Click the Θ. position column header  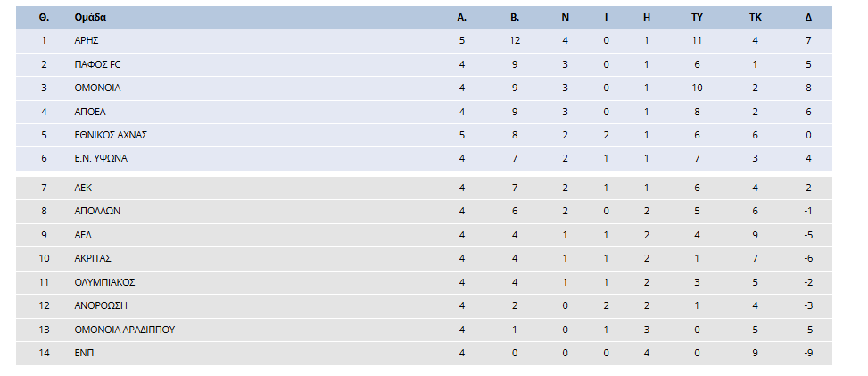[45, 17]
